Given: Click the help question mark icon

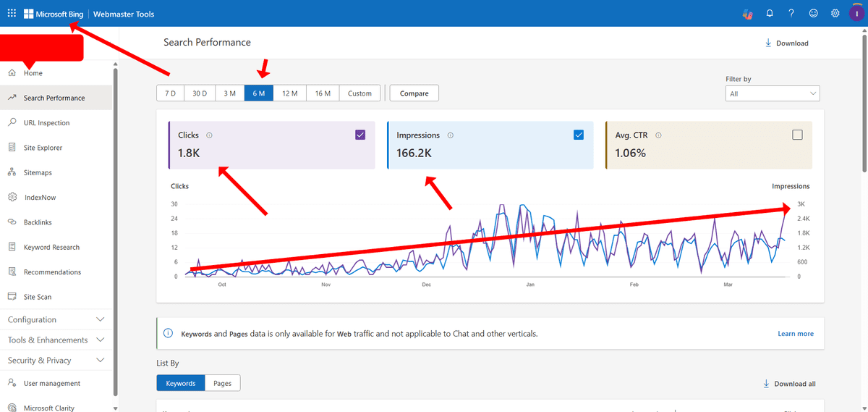Looking at the screenshot, I should (791, 13).
